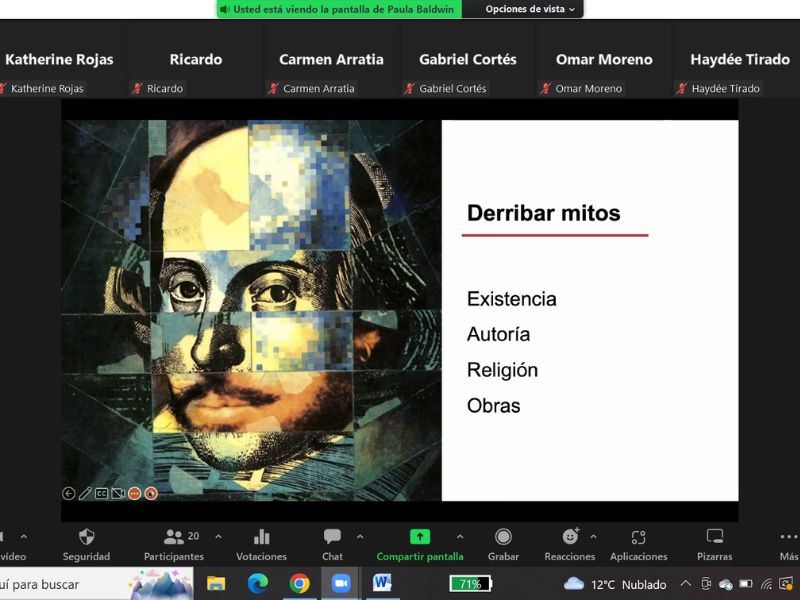
Task: Select Gabriel Cortés's video tile
Action: (x=468, y=59)
